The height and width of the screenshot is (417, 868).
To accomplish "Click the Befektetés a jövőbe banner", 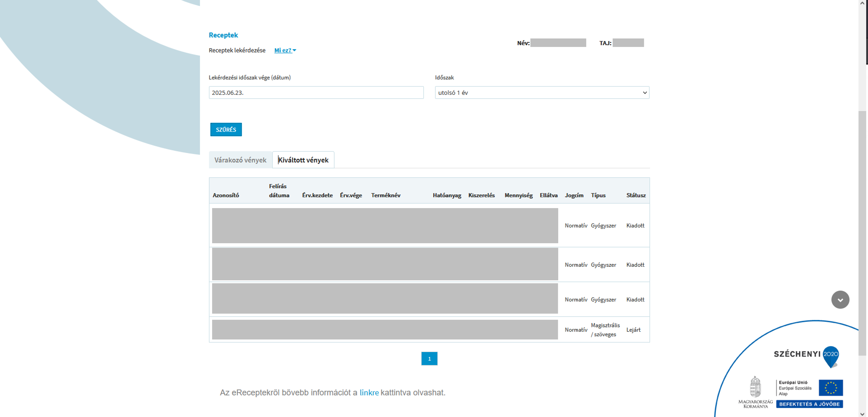I will [809, 404].
